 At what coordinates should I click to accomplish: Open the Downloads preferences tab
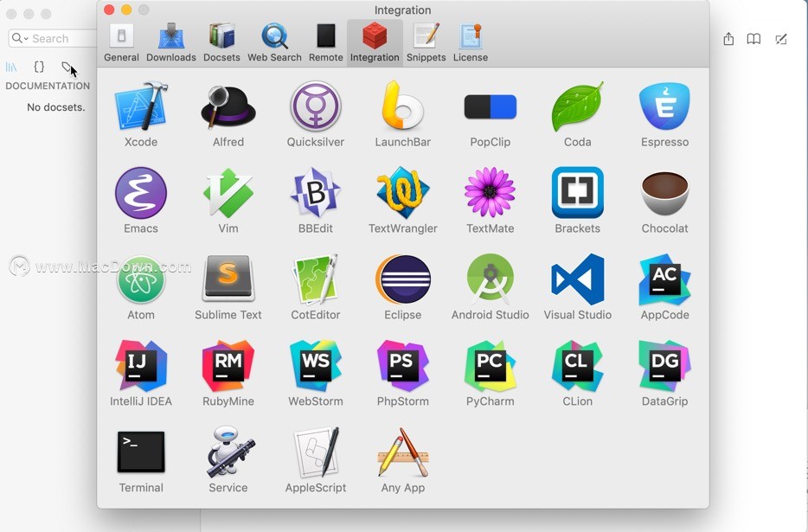pyautogui.click(x=171, y=42)
